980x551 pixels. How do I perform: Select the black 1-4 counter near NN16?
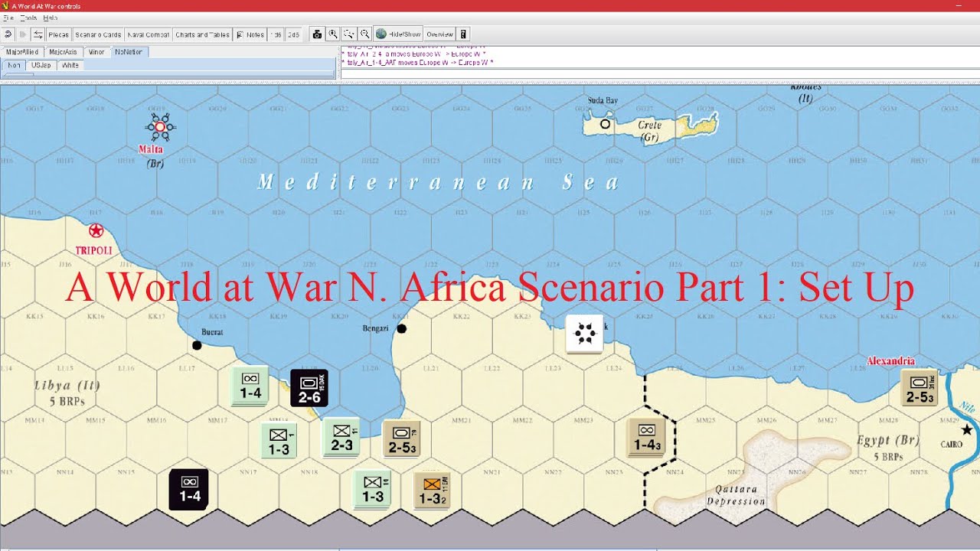pos(189,488)
